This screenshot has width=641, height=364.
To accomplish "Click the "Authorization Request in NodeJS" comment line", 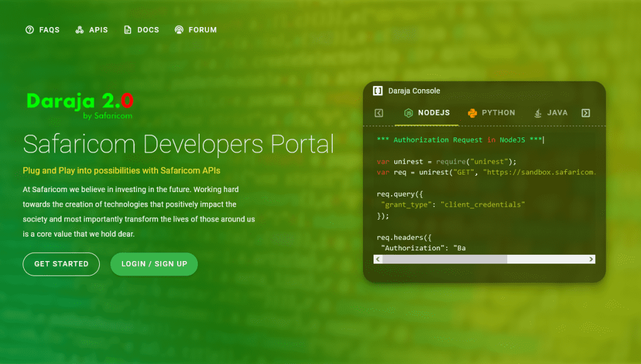I will point(460,140).
